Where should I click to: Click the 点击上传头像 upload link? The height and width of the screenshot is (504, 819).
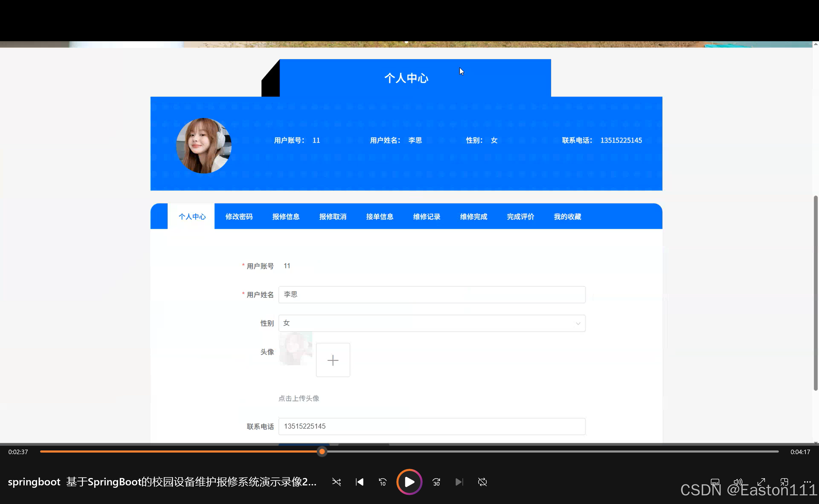[298, 398]
